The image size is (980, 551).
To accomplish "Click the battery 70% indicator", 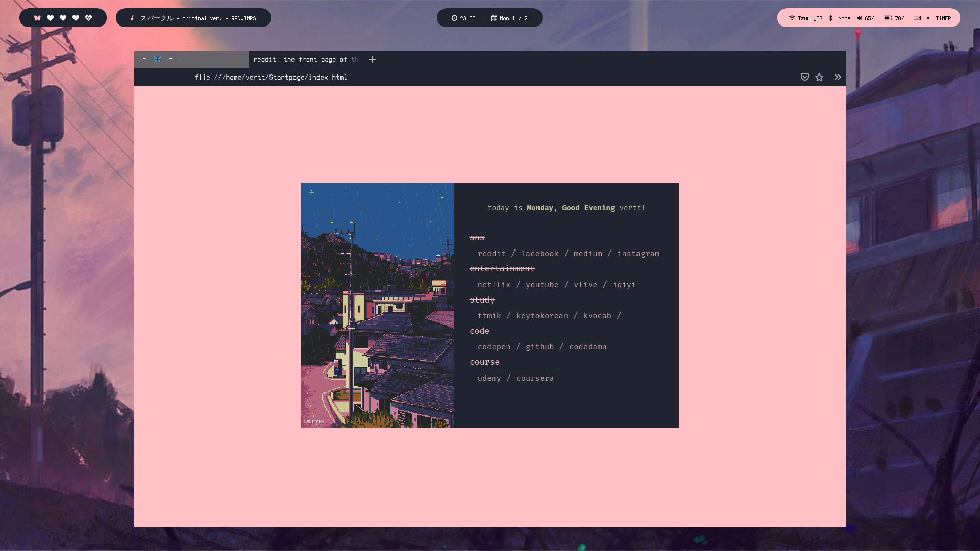I will click(894, 18).
